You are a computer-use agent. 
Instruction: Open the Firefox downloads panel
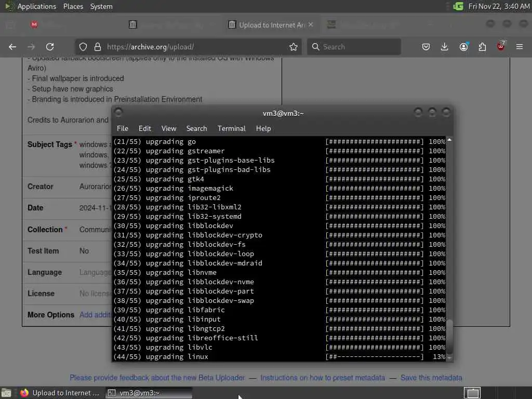[445, 47]
